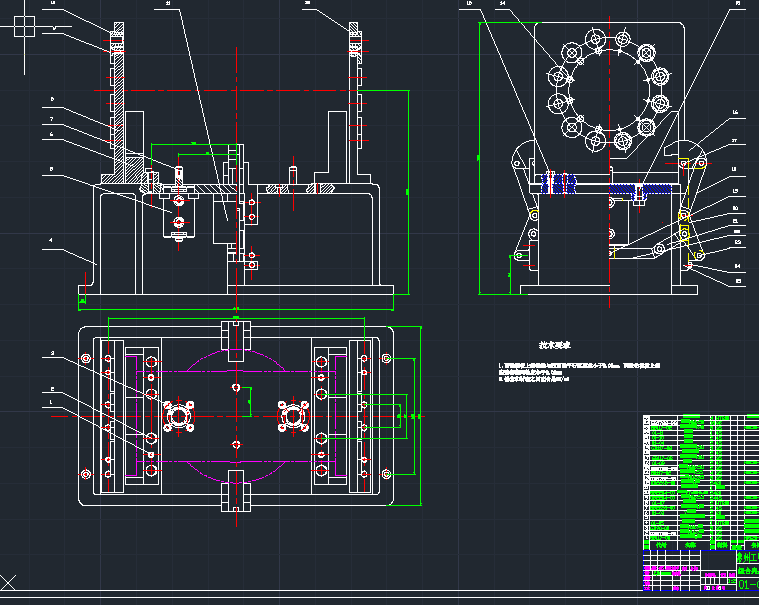The image size is (759, 605).
Task: Click the right four-bolt flange in plan view
Action: [x=293, y=416]
